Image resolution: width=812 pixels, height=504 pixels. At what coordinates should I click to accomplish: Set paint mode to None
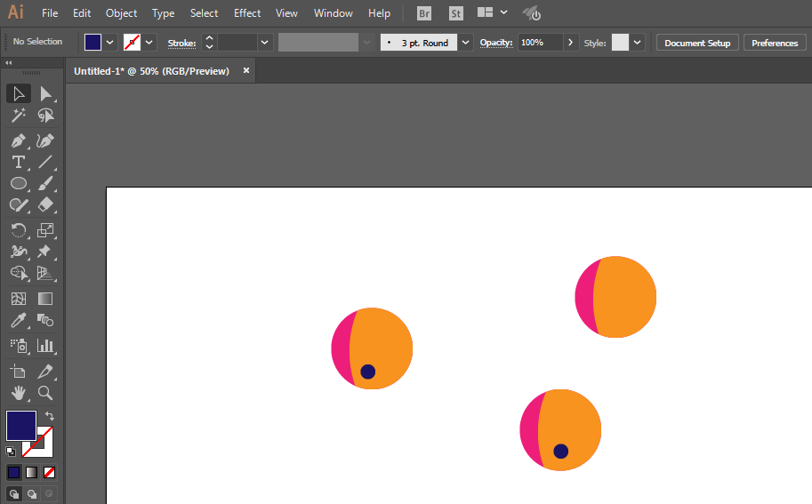pyautogui.click(x=49, y=472)
